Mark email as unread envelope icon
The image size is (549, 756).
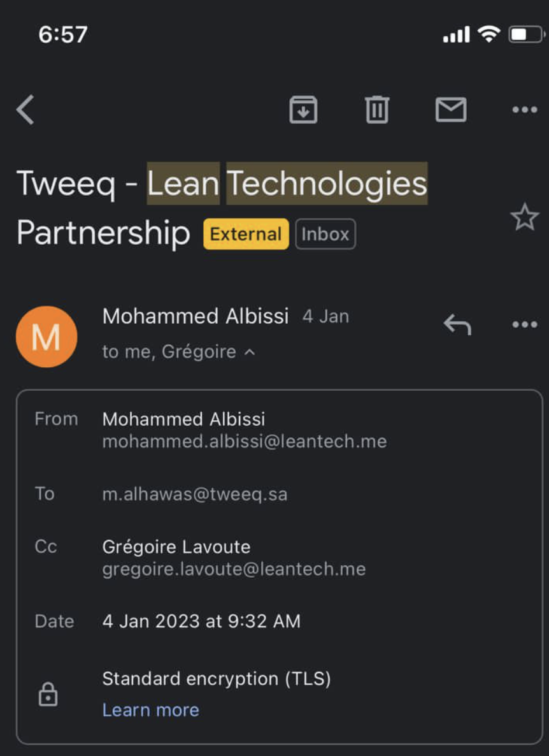[451, 110]
